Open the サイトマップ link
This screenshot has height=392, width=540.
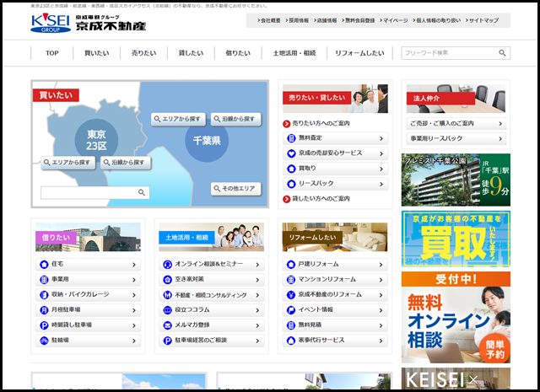482,20
